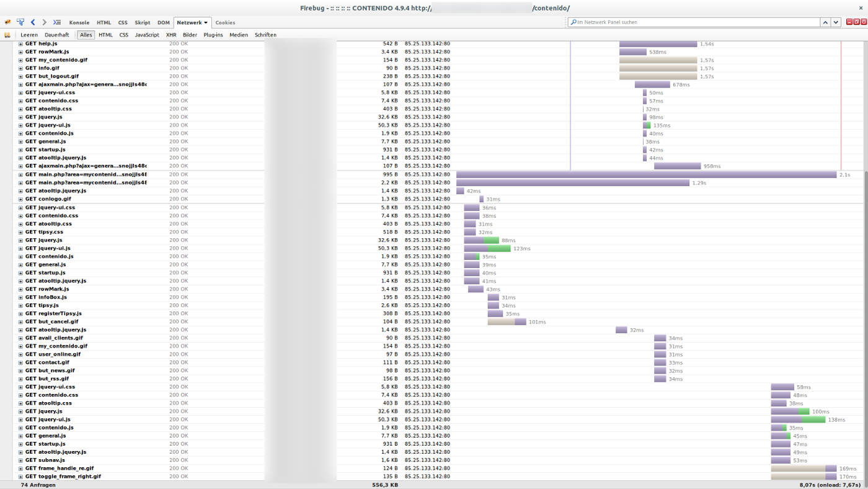Expand the GET conlogo.gif request details
868x489 pixels.
tap(20, 199)
